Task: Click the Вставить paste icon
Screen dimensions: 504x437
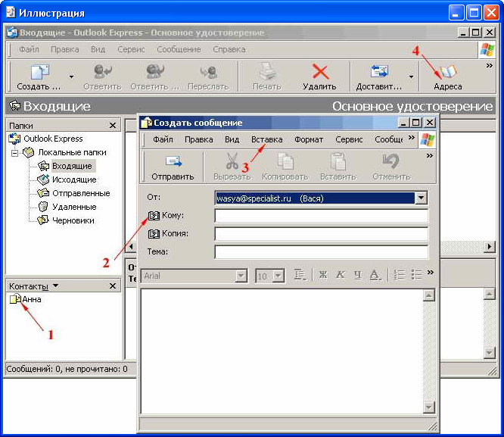Action: pyautogui.click(x=338, y=161)
